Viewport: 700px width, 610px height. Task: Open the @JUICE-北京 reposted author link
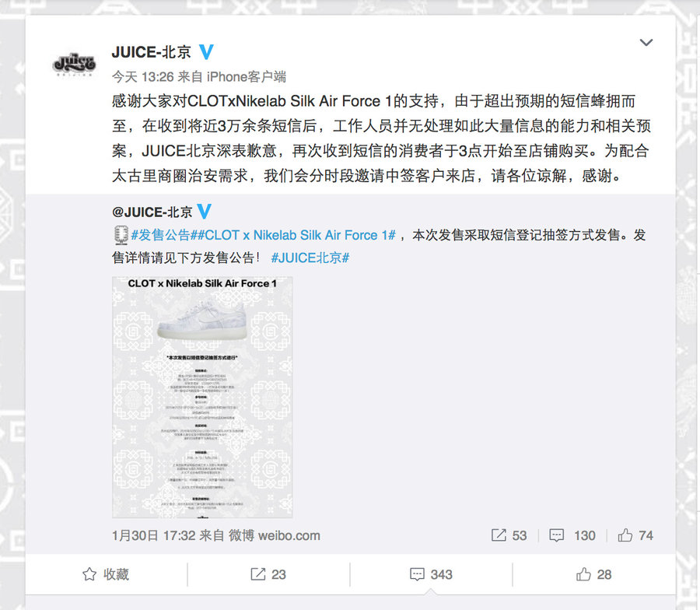(x=152, y=212)
